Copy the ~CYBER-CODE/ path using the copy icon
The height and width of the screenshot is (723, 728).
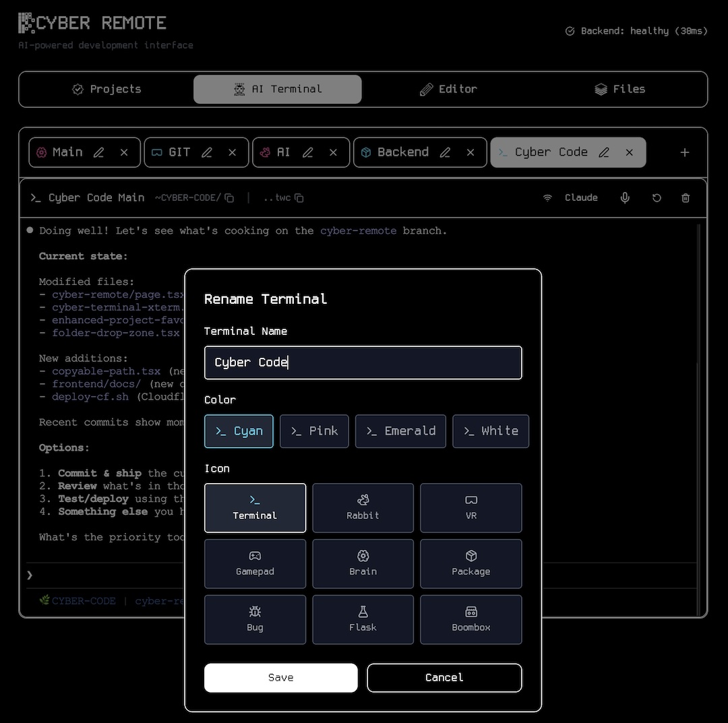229,197
